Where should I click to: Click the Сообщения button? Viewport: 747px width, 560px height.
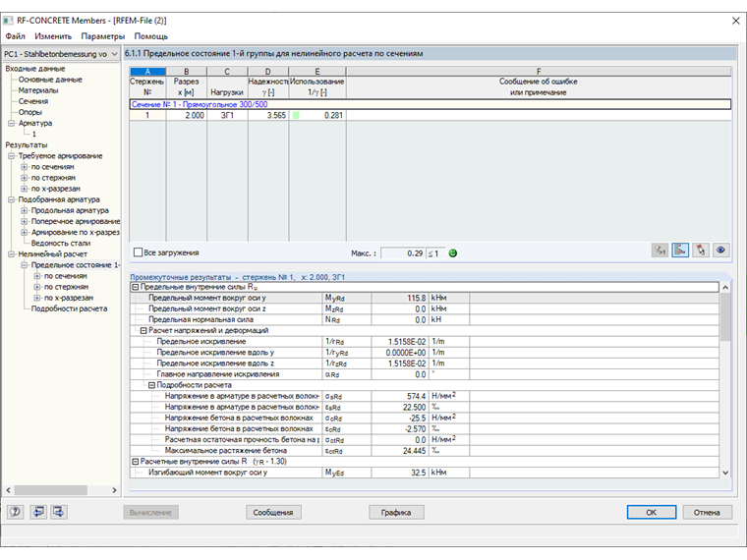coord(273,513)
